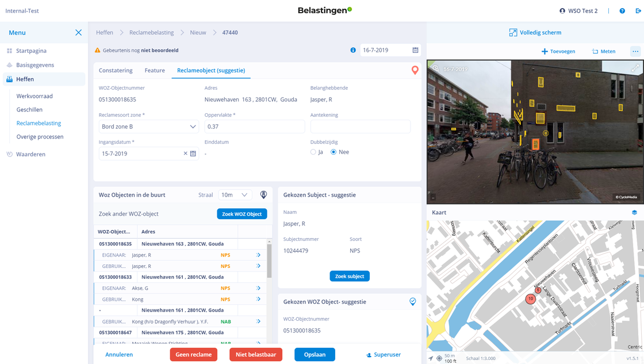Image resolution: width=644 pixels, height=364 pixels.
Task: Open Werkvoorraad submenu item
Action: [34, 96]
